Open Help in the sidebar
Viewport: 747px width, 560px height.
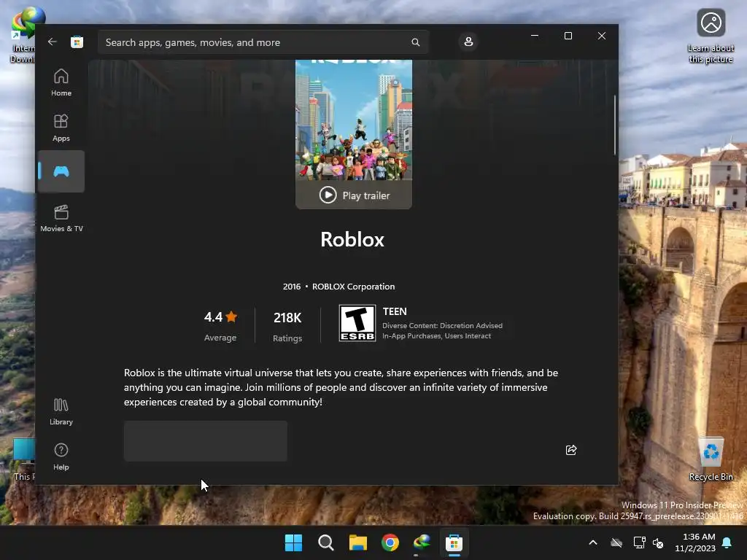coord(61,456)
